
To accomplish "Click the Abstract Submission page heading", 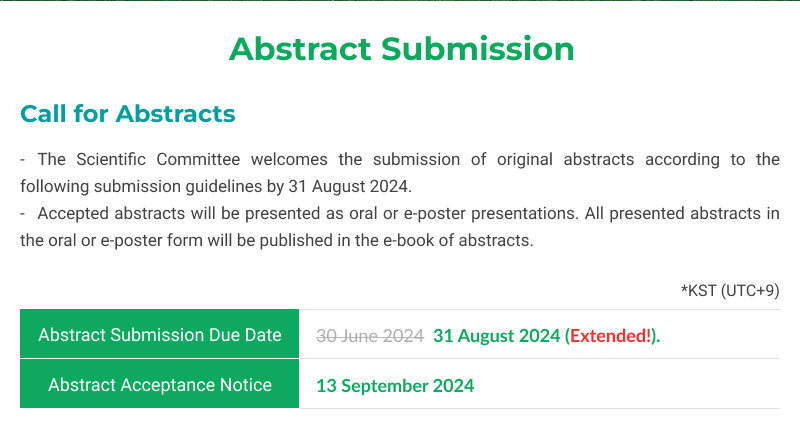I will [x=402, y=49].
